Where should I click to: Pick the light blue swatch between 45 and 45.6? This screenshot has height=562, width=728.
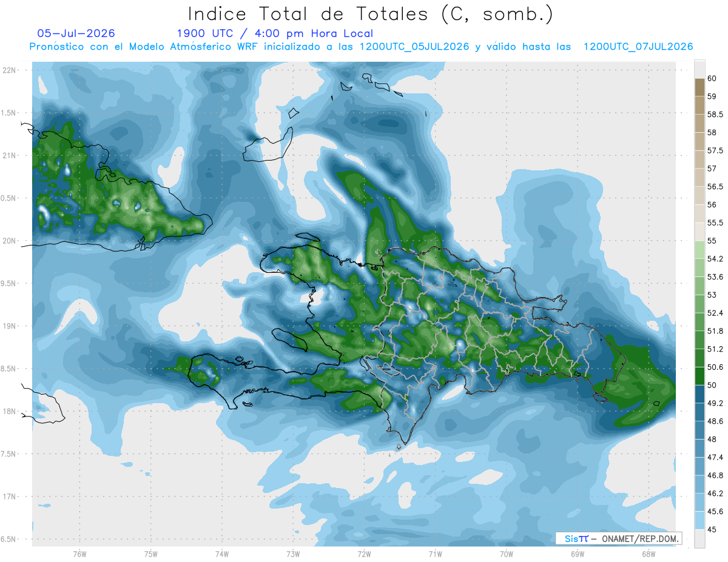pyautogui.click(x=699, y=521)
